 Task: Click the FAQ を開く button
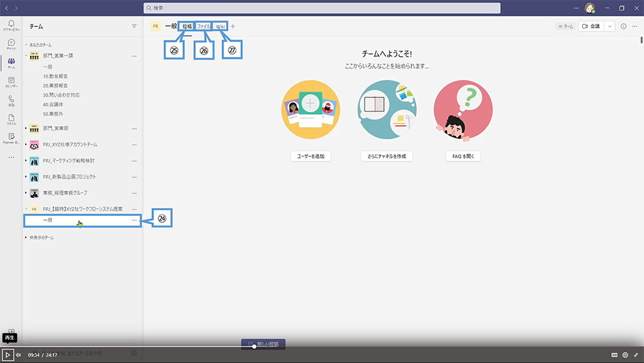[463, 156]
